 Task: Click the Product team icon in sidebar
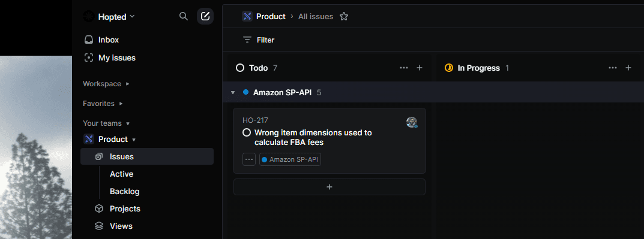[89, 140]
